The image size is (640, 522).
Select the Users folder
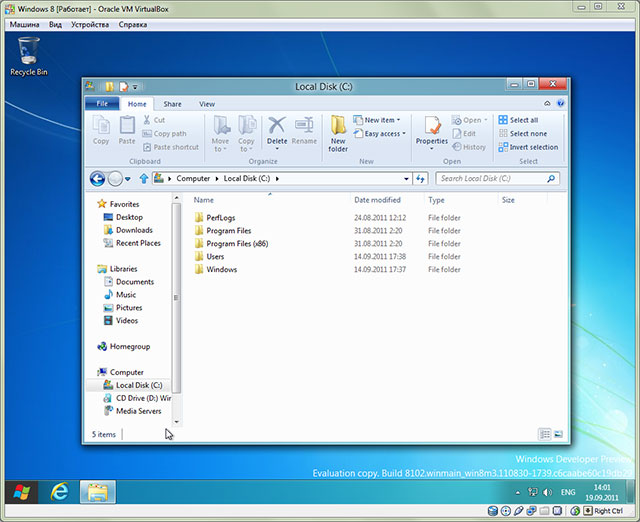coord(209,256)
